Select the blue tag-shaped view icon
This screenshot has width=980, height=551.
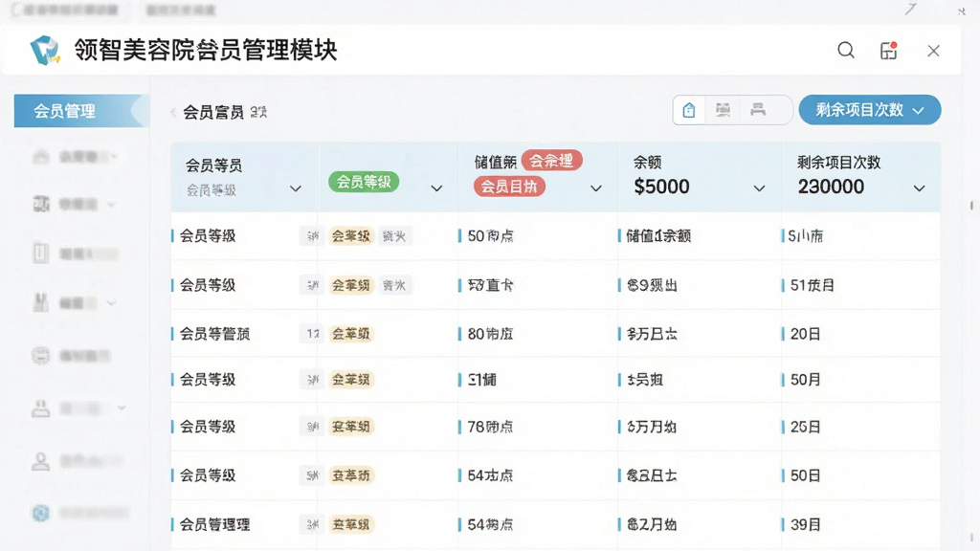[689, 110]
